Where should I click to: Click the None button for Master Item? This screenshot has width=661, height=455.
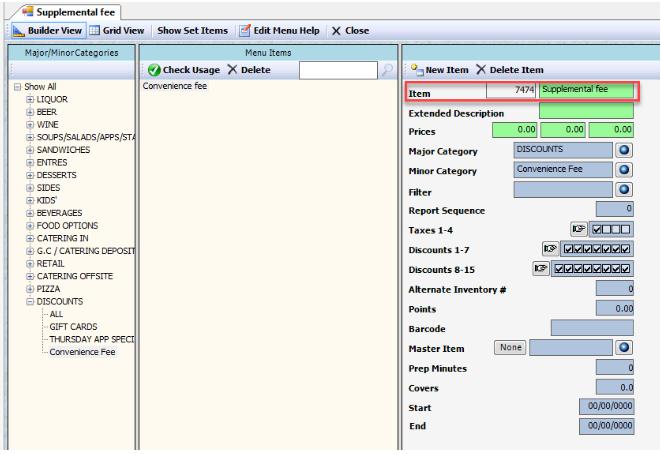pos(509,348)
